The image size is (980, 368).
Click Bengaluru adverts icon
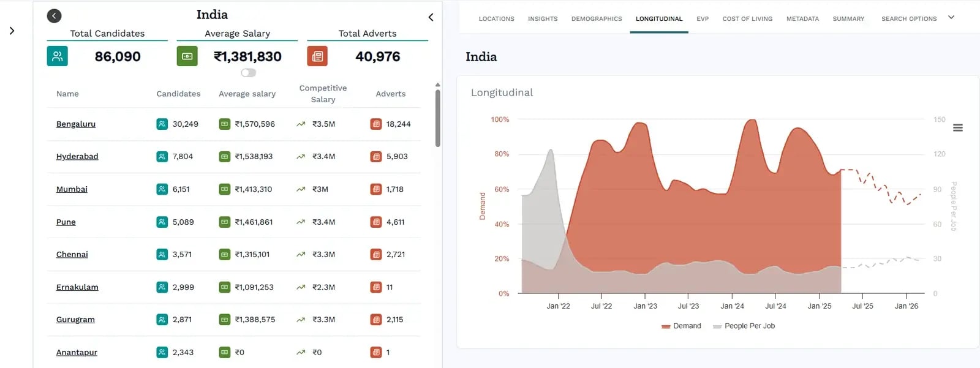376,124
